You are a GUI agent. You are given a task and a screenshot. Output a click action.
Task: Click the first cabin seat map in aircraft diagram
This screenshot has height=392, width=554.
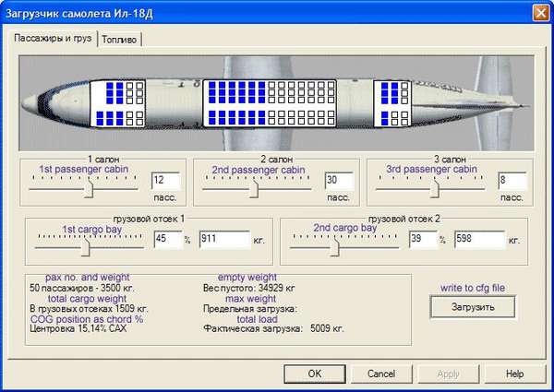click(x=117, y=103)
